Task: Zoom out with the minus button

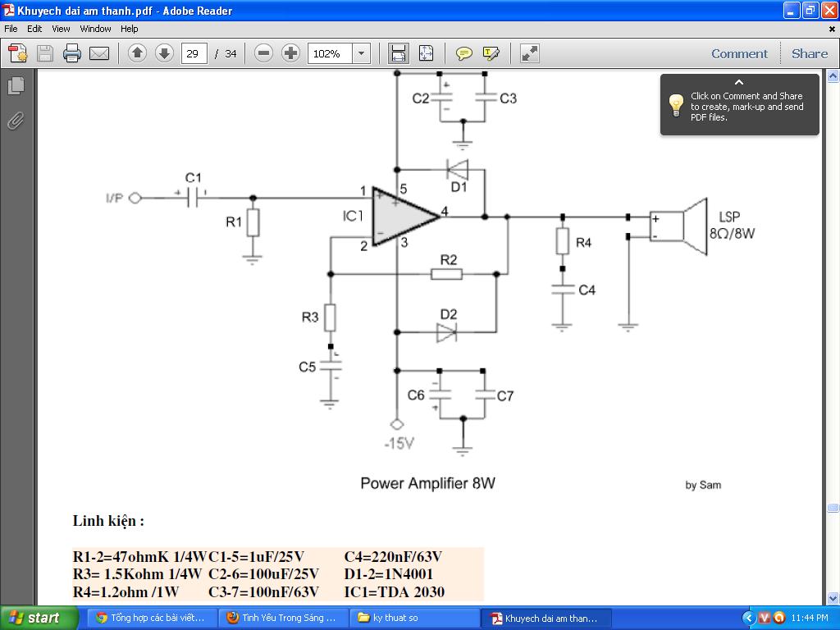Action: [x=263, y=53]
